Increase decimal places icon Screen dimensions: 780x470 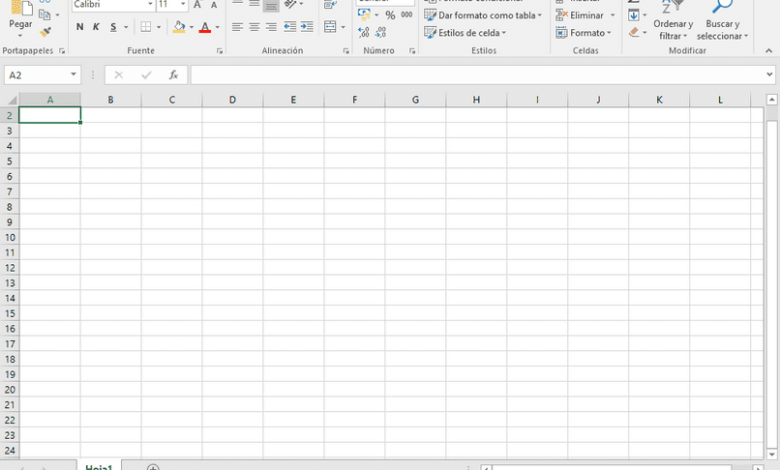click(x=364, y=33)
